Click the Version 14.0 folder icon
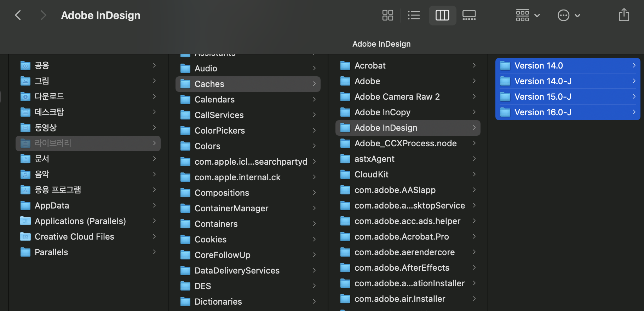Viewport: 644px width, 311px height. pyautogui.click(x=505, y=65)
